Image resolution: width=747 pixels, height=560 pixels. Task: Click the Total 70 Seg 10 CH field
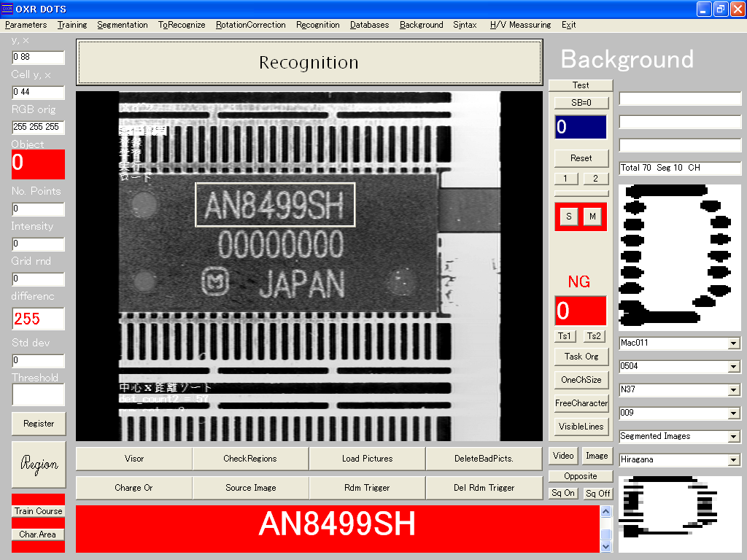[x=680, y=168]
